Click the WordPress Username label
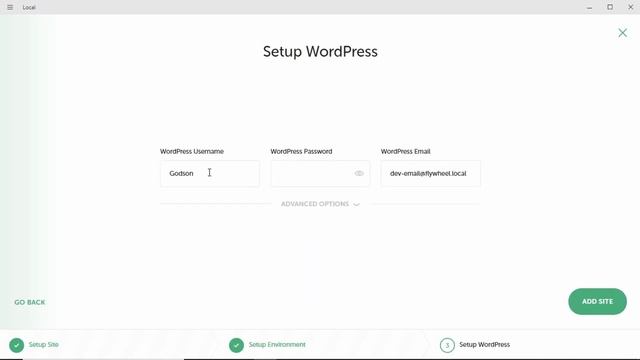This screenshot has height=360, width=640. coord(192,151)
